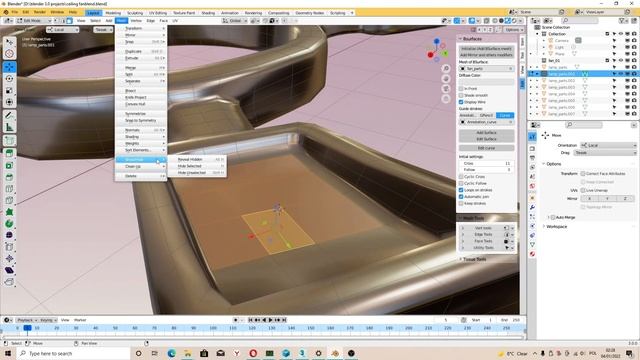Screen dimensions: 640x360
Task: Select the Add Cube tool
Action: click(9, 141)
